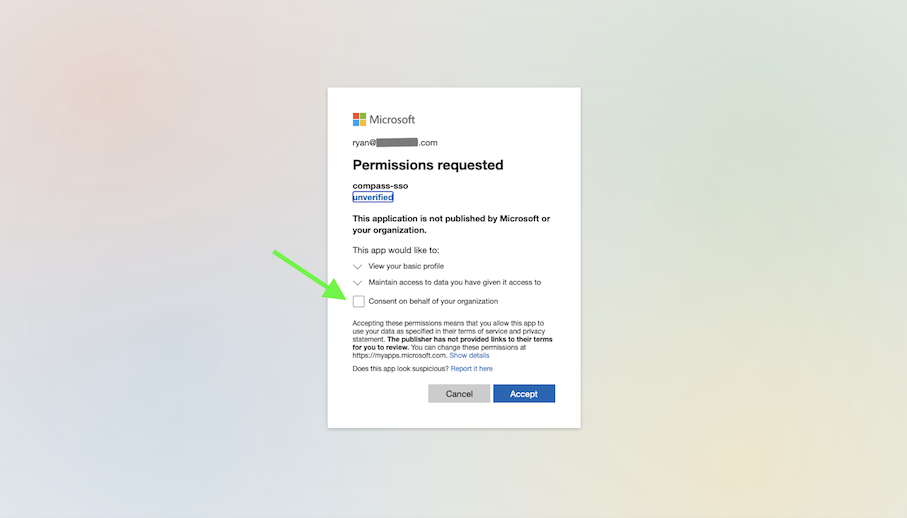Click the "Does this app look suspicious?" text

pos(400,369)
